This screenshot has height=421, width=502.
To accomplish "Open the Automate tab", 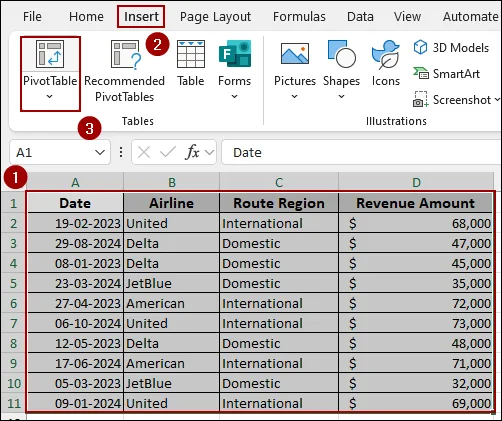I will (x=471, y=16).
